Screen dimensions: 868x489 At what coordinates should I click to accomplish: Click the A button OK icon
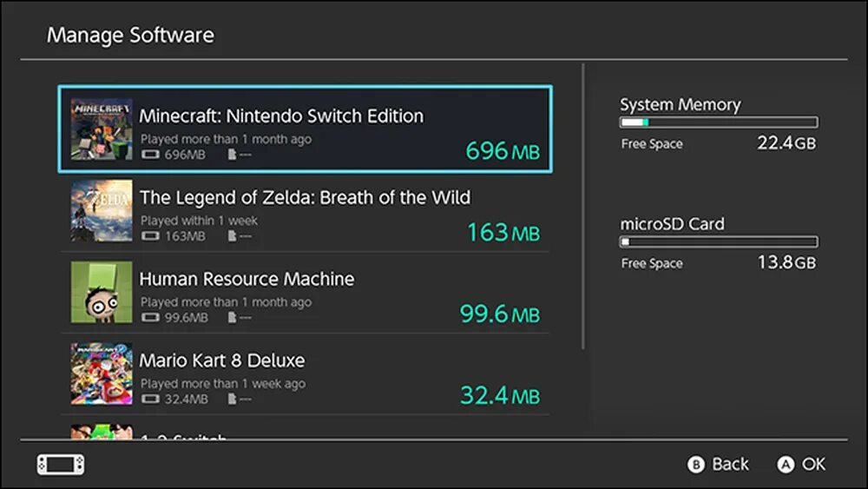786,465
